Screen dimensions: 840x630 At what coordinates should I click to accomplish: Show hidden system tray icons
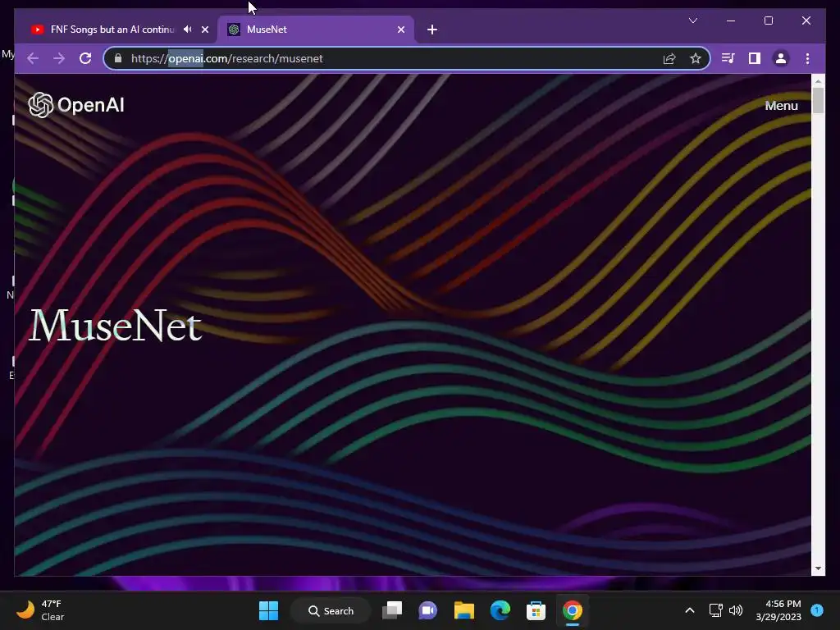click(690, 610)
